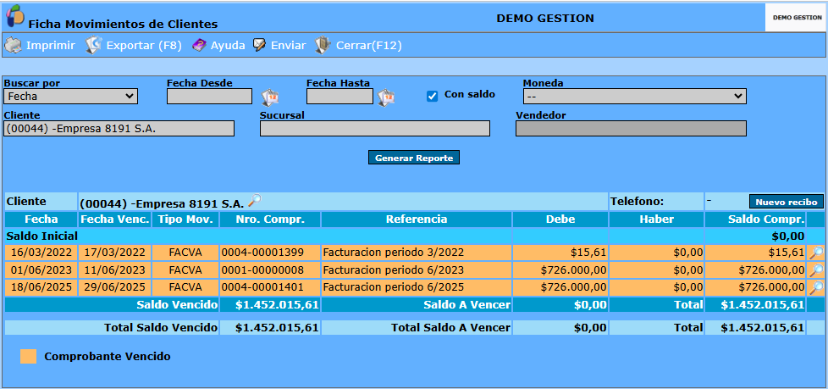Click the Ficha Movimientos de Clientes title

pos(123,24)
